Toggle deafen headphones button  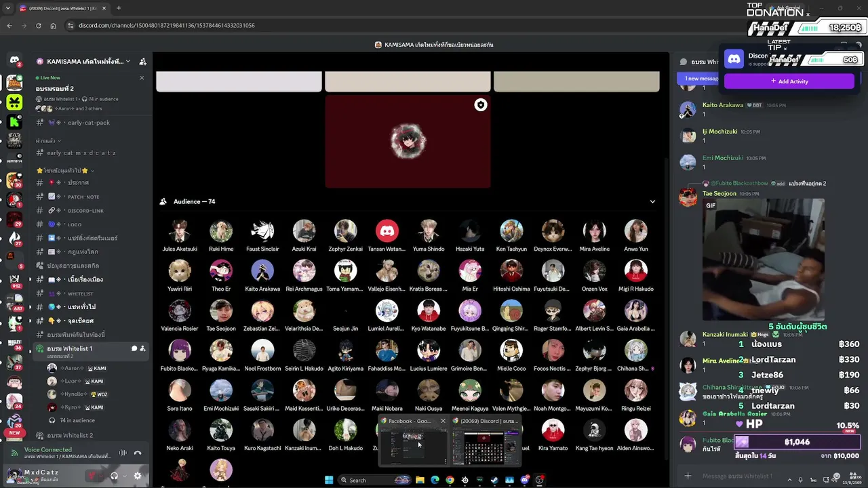click(114, 476)
